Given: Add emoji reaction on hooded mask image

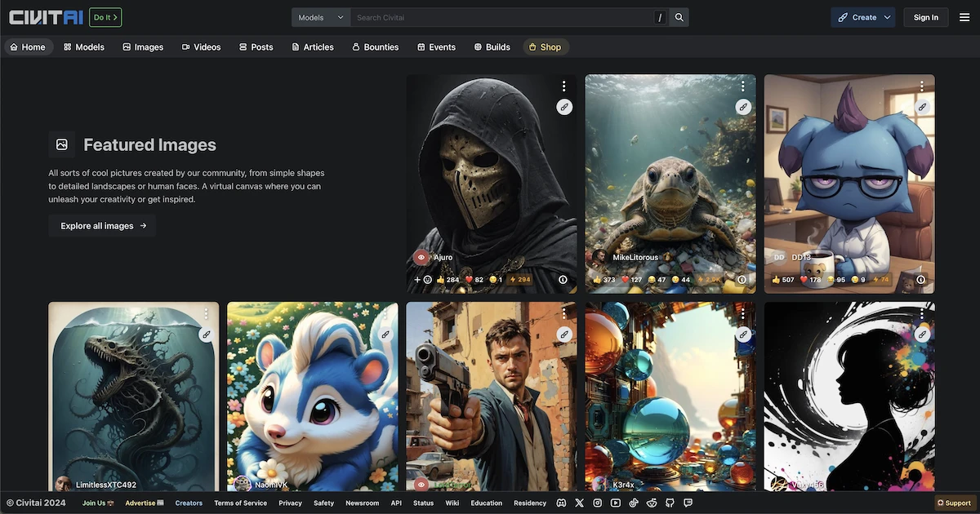Looking at the screenshot, I should coord(423,280).
